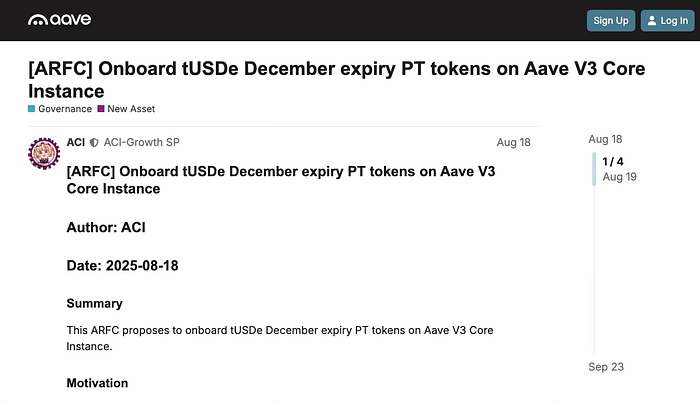Click the aave wordmark text in the header

pyautogui.click(x=73, y=20)
